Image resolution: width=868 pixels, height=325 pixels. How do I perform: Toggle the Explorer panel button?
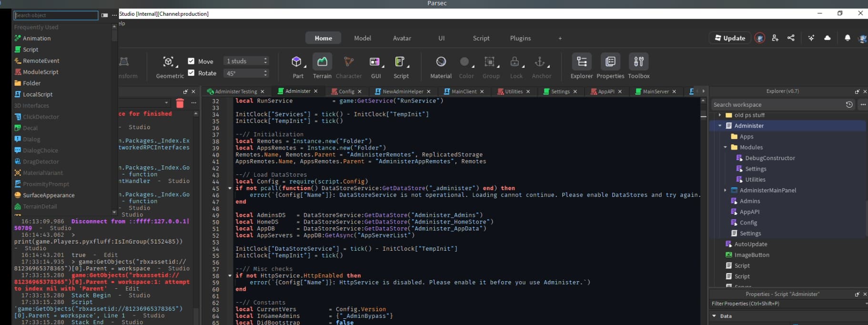tap(582, 61)
